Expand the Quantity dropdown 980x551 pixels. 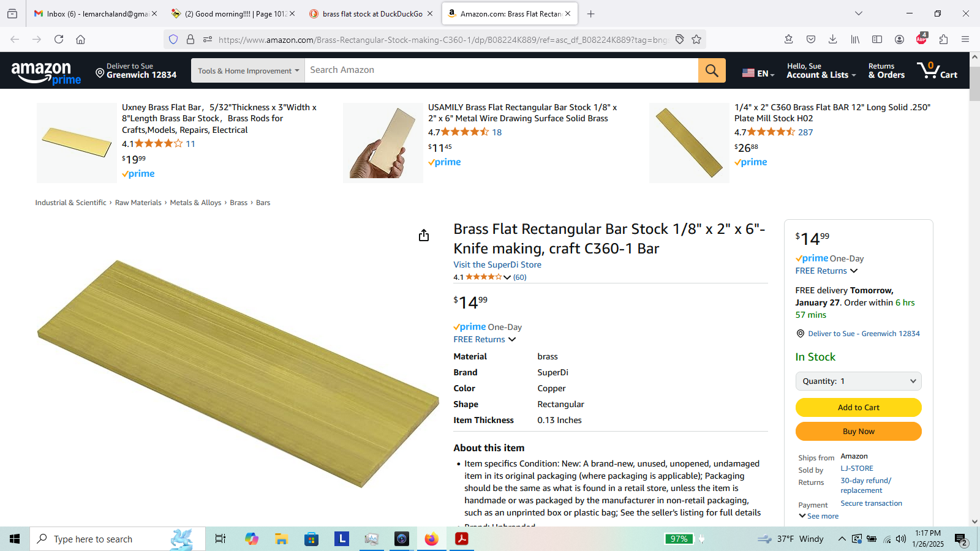click(x=858, y=381)
